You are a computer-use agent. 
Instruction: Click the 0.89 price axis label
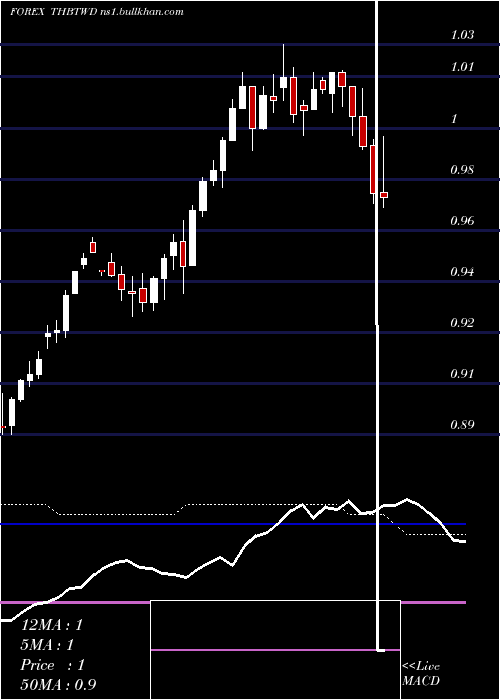click(x=462, y=424)
